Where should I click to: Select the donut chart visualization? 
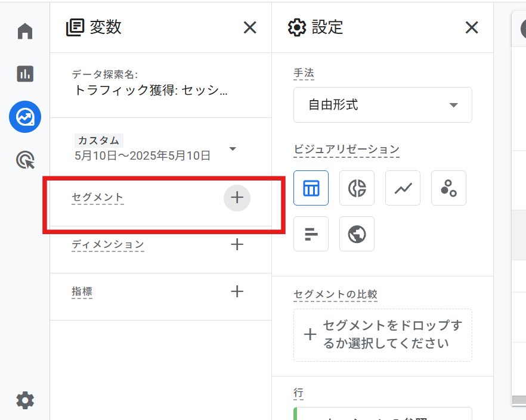click(357, 188)
